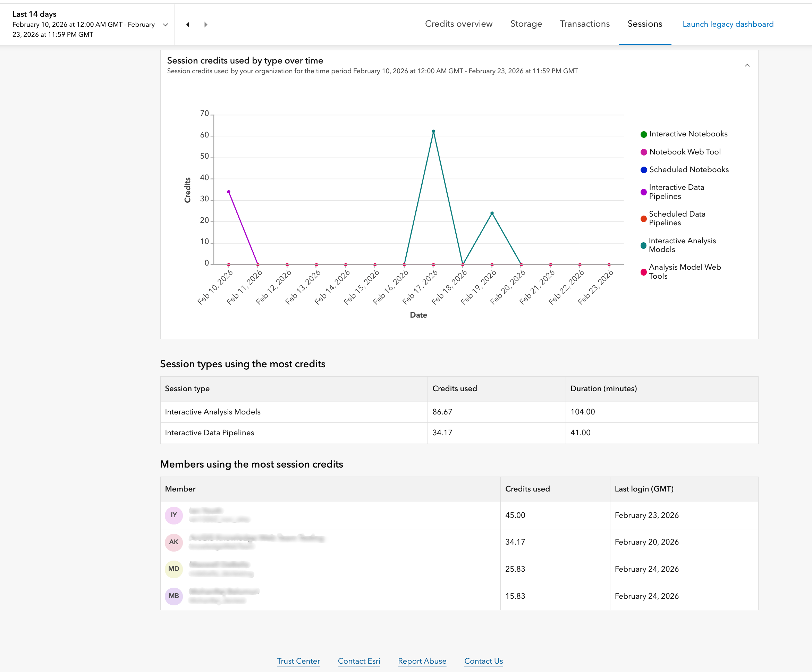Switch to the Credits overview tab
This screenshot has width=812, height=672.
pos(459,24)
